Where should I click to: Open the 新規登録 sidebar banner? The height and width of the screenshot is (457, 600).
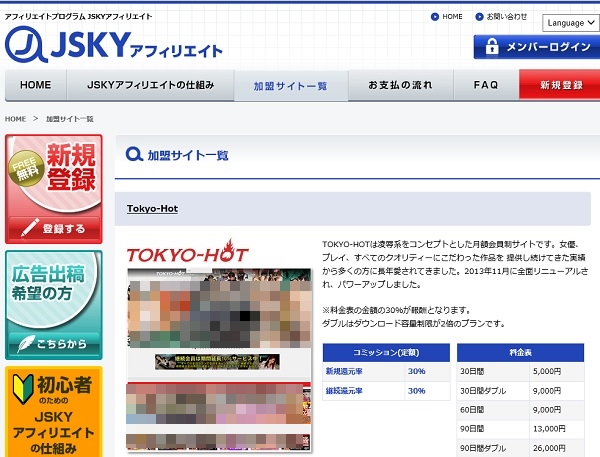pyautogui.click(x=54, y=189)
